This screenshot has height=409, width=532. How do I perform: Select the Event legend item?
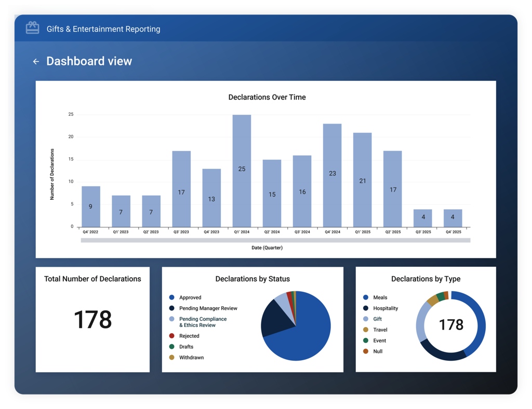point(375,340)
